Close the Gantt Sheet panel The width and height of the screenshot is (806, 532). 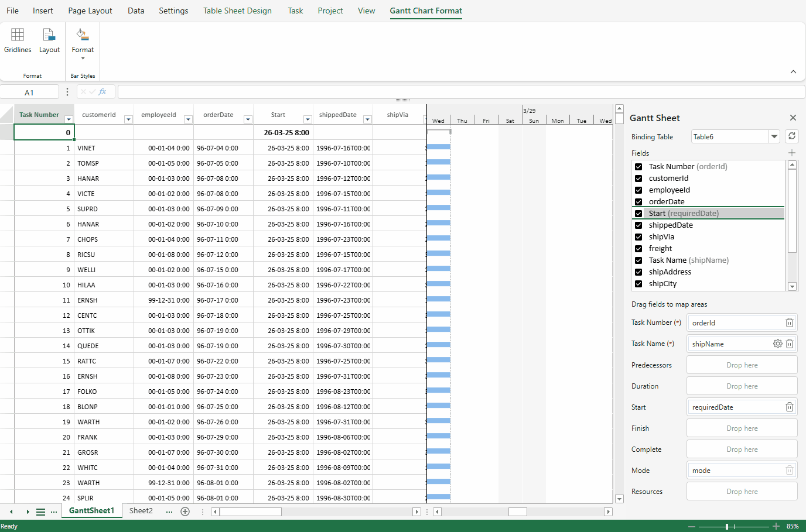tap(793, 118)
